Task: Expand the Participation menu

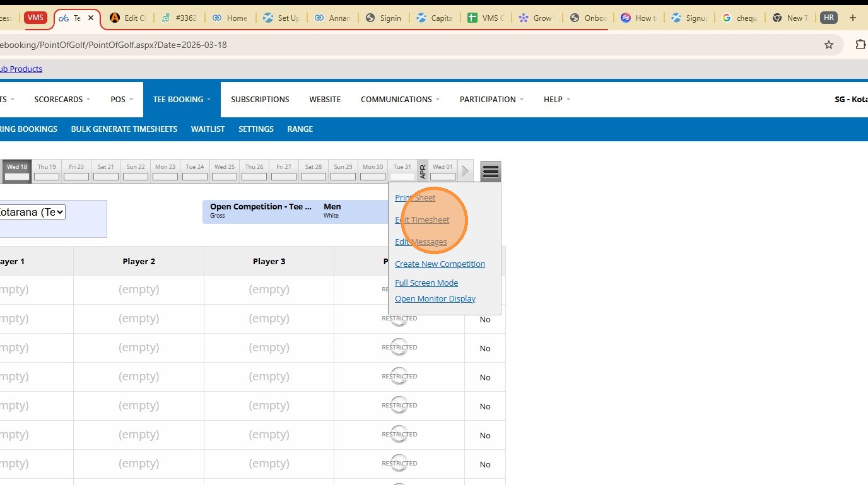Action: point(491,100)
